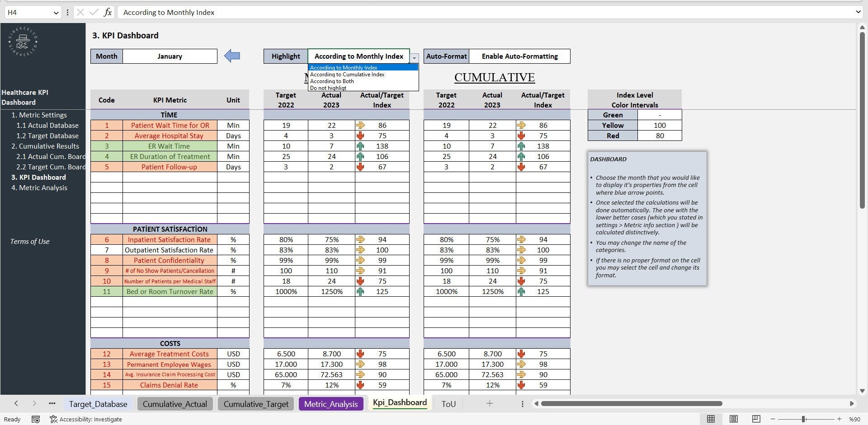Click the Cancel (X) icon in formula bar

[x=80, y=12]
